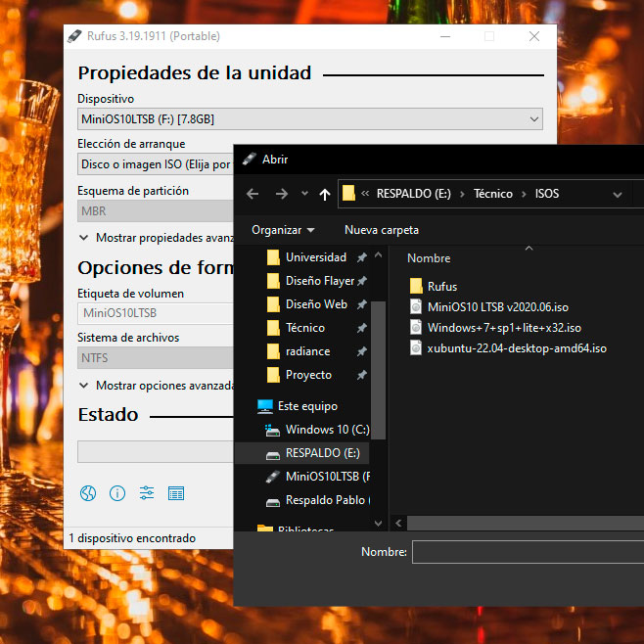
Task: Select the xubuntu-22.04-desktop-amd64.iso file
Action: point(516,348)
